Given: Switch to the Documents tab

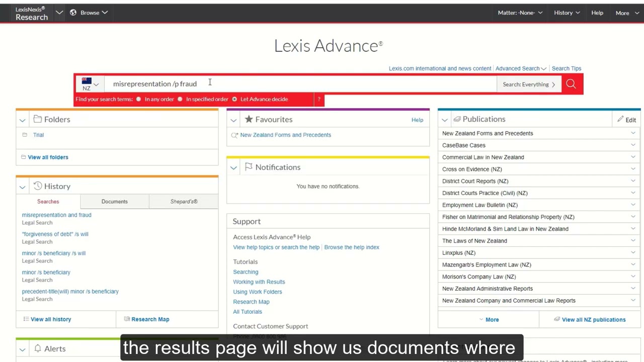Looking at the screenshot, I should [114, 201].
